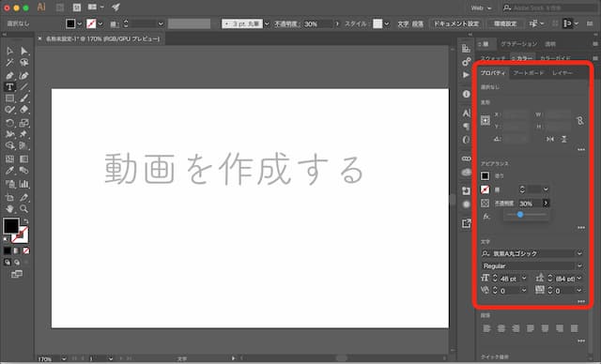
Task: Switch to the レイヤー tab
Action: 562,73
